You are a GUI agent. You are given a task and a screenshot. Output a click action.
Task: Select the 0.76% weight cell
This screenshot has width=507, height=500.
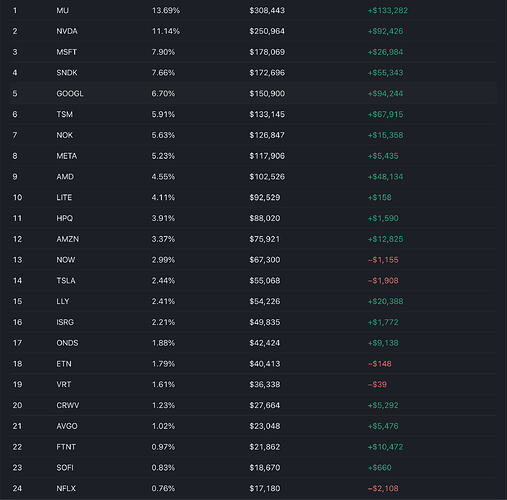tap(163, 488)
